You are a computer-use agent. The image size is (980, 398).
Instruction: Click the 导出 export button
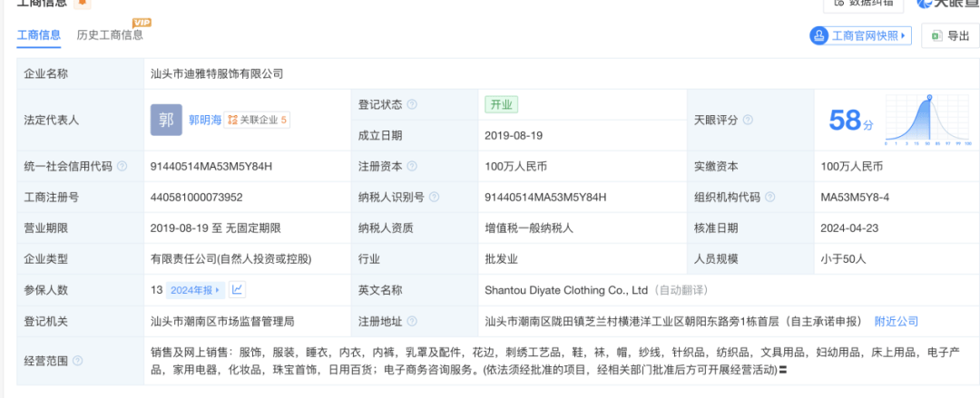950,35
